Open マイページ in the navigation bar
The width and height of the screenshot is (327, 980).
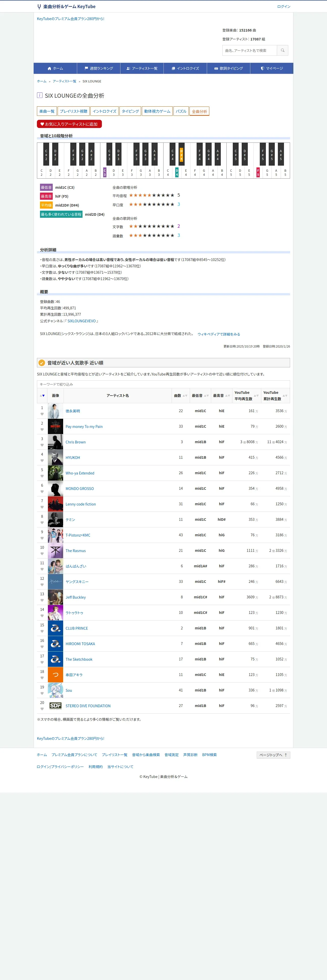272,68
